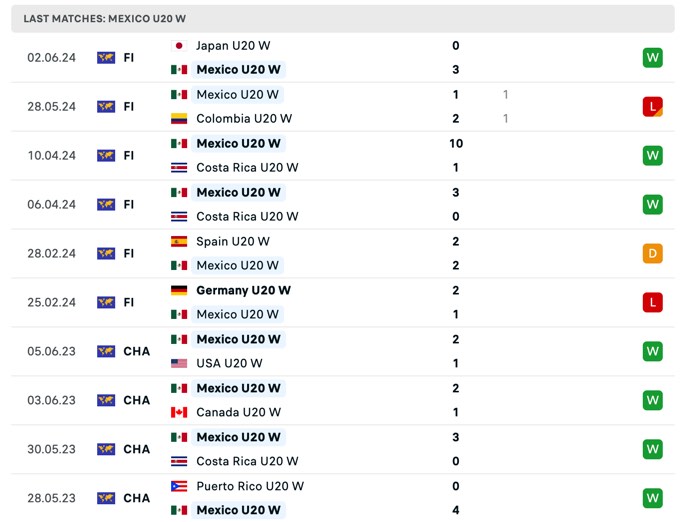Click the orange D badge for Spain match
This screenshot has width=684, height=522.
[653, 253]
